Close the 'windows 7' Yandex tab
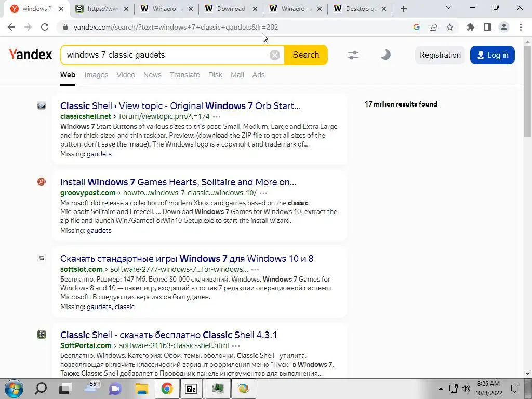The width and height of the screenshot is (532, 399). pos(61,9)
